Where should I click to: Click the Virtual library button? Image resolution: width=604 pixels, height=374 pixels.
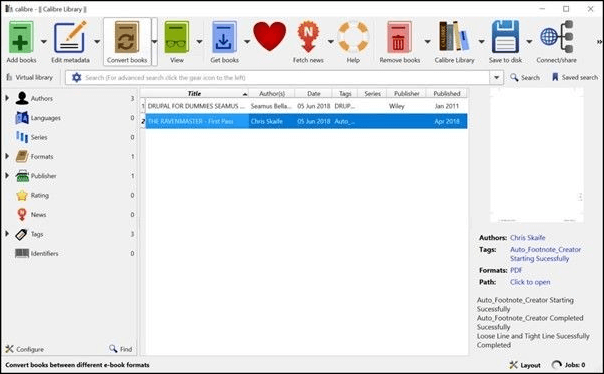29,77
